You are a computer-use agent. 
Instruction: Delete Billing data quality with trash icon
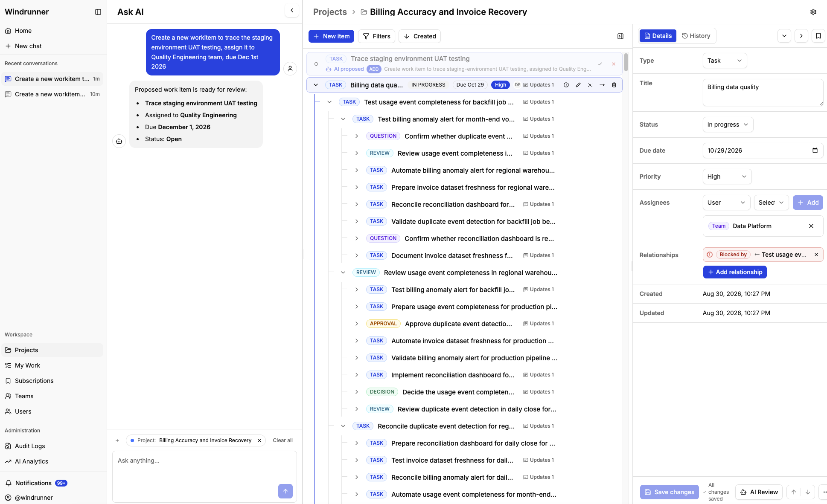[614, 85]
